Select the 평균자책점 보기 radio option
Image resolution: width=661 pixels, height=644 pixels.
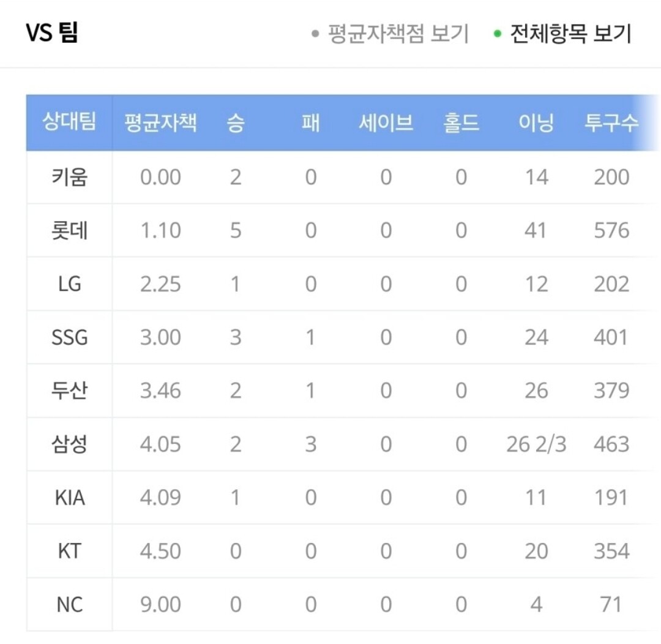390,33
